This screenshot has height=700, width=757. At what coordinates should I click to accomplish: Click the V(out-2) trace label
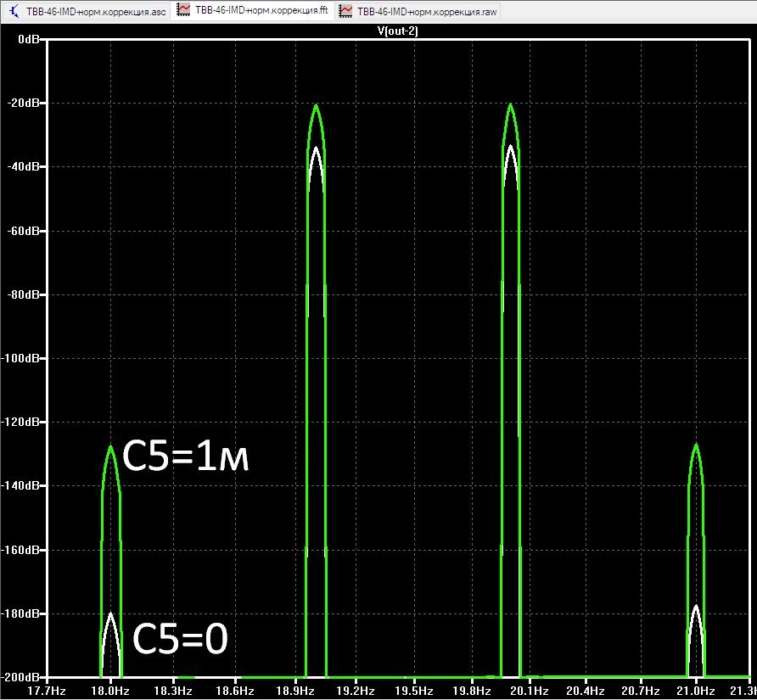click(x=398, y=31)
